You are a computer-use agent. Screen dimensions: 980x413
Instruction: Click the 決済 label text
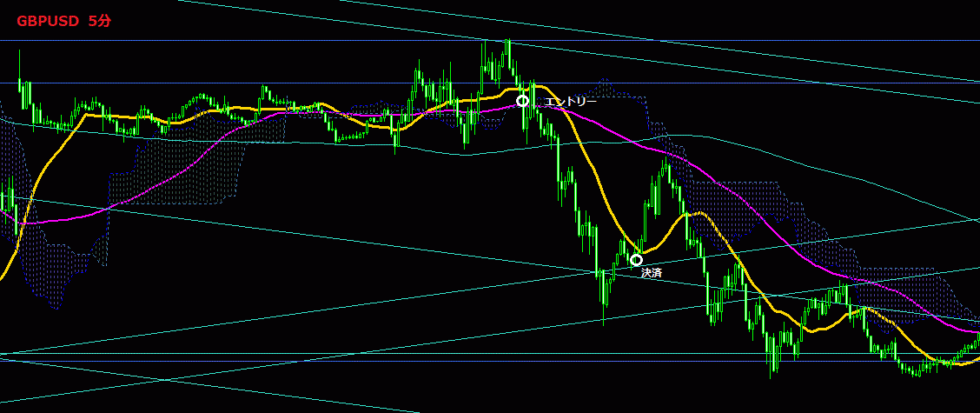pyautogui.click(x=652, y=272)
